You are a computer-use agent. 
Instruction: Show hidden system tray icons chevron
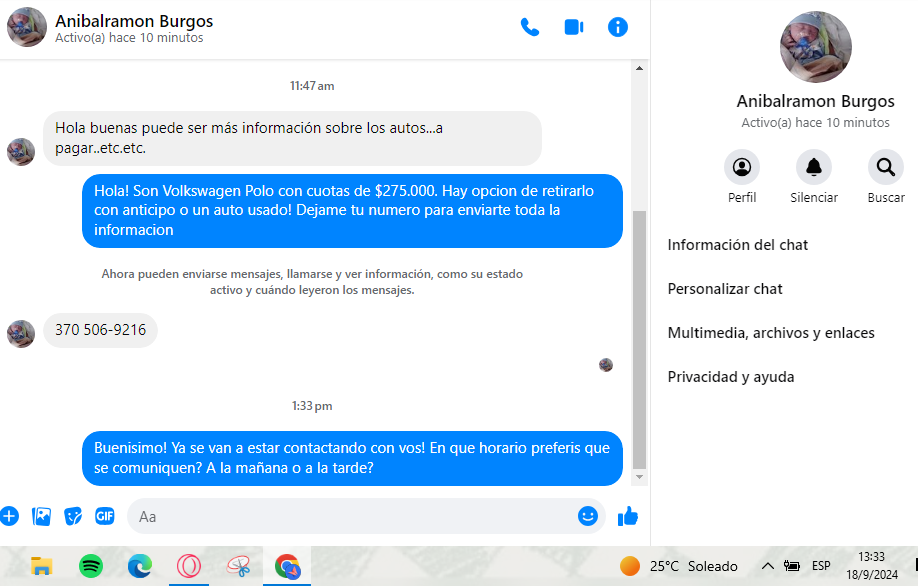[x=768, y=566]
